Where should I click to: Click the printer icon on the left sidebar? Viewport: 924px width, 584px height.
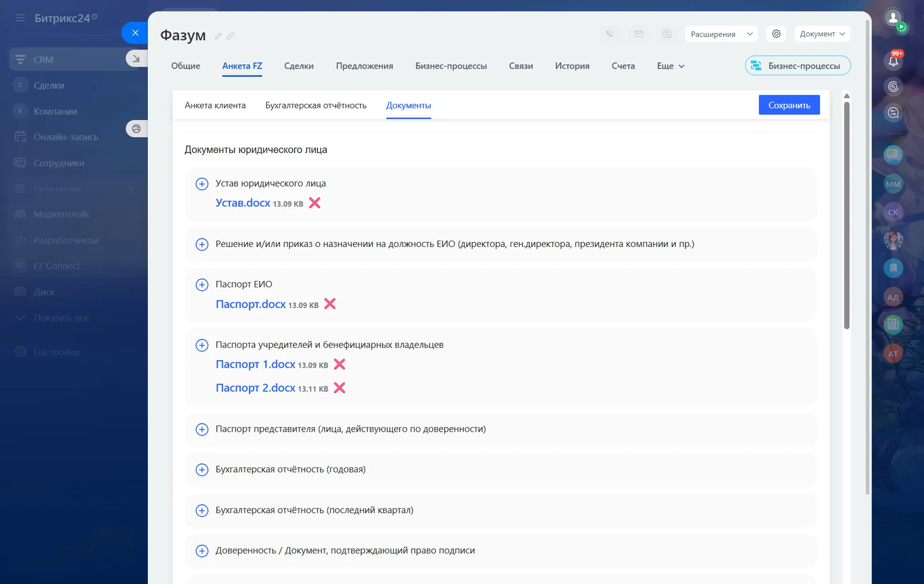(136, 128)
